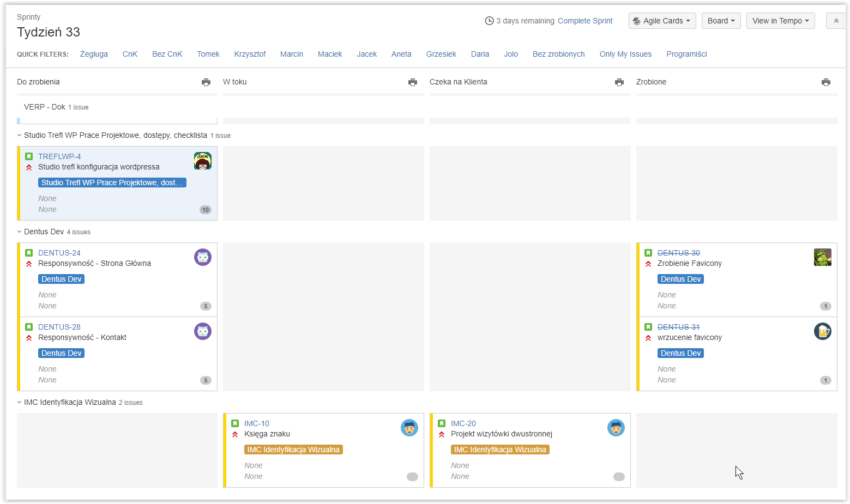Screen dimensions: 850x504
Task: Click the story points badge on TREFLWP-4
Action: [206, 210]
